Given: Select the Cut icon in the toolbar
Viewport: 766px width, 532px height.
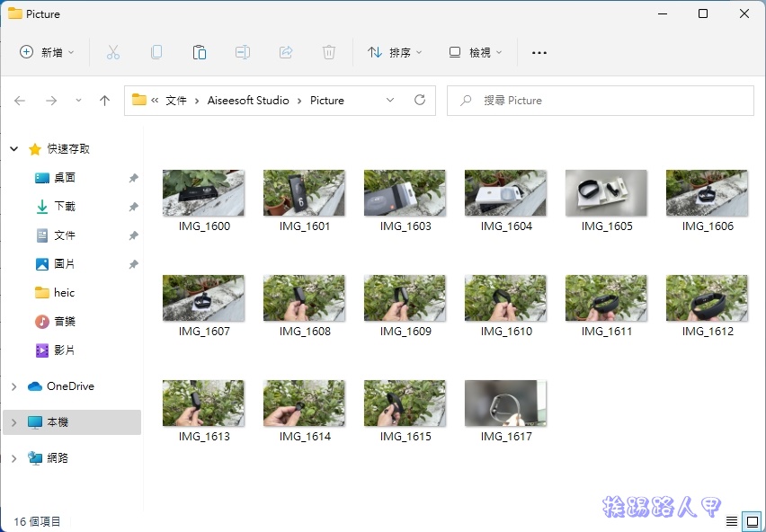Looking at the screenshot, I should [113, 52].
